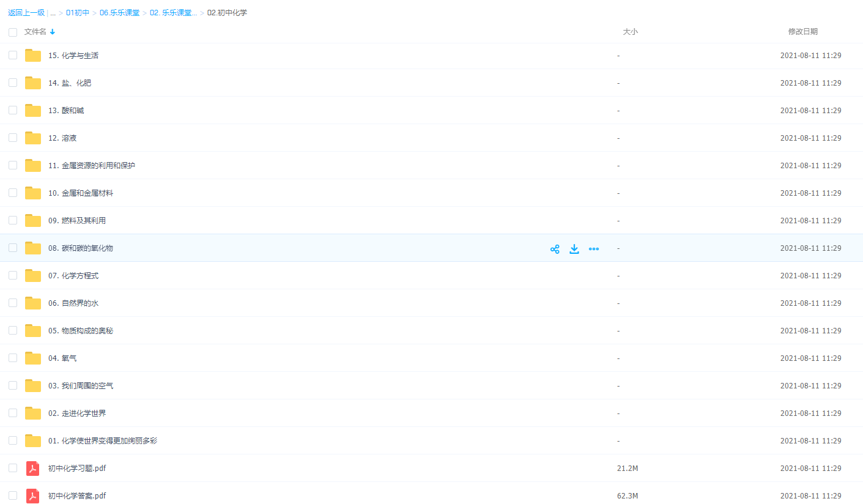The image size is (863, 504).
Task: Select checkbox next to 初中化学答案.pdf
Action: pos(13,495)
